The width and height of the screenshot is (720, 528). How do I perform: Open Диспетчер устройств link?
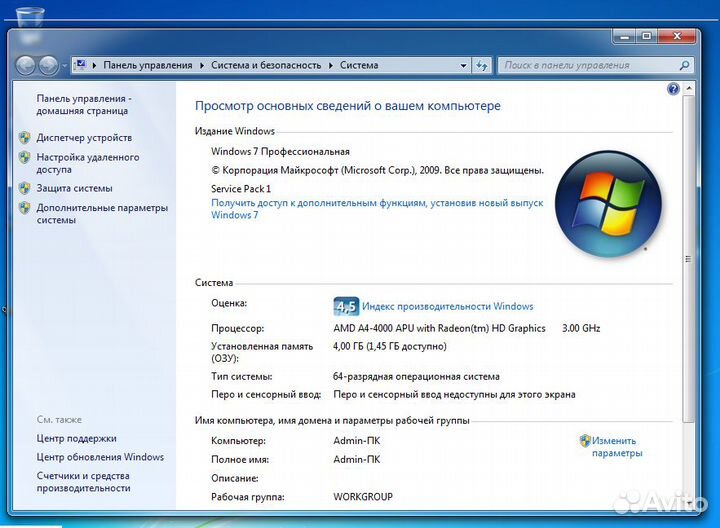tap(84, 138)
